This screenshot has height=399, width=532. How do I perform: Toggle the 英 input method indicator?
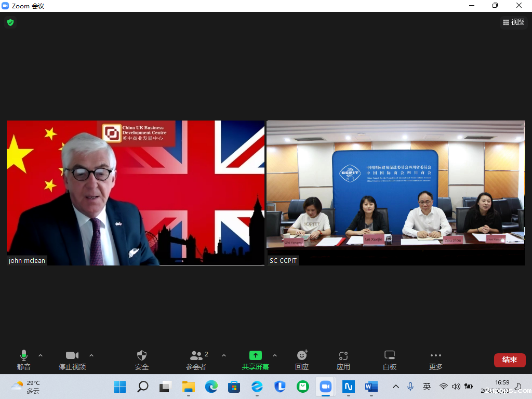tap(427, 387)
